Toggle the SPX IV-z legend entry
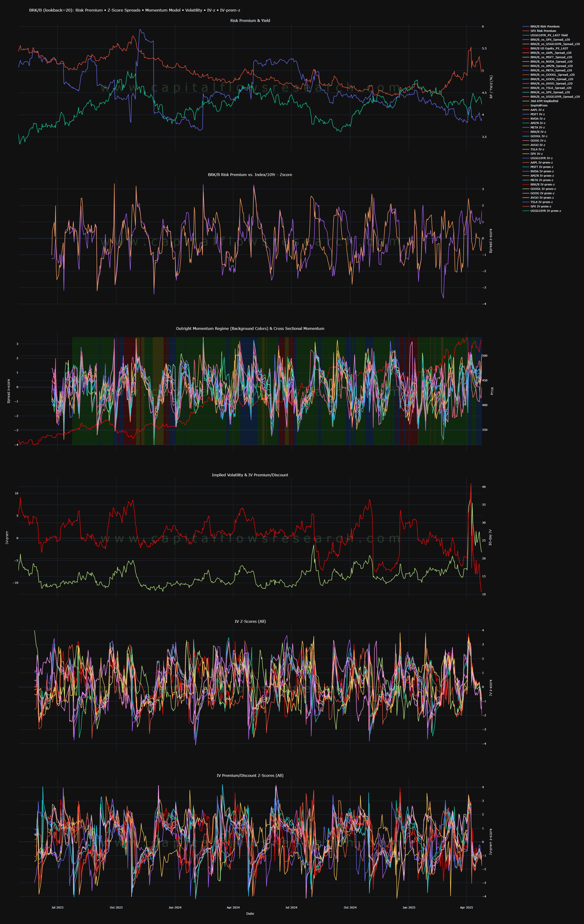This screenshot has width=584, height=924. [x=533, y=153]
